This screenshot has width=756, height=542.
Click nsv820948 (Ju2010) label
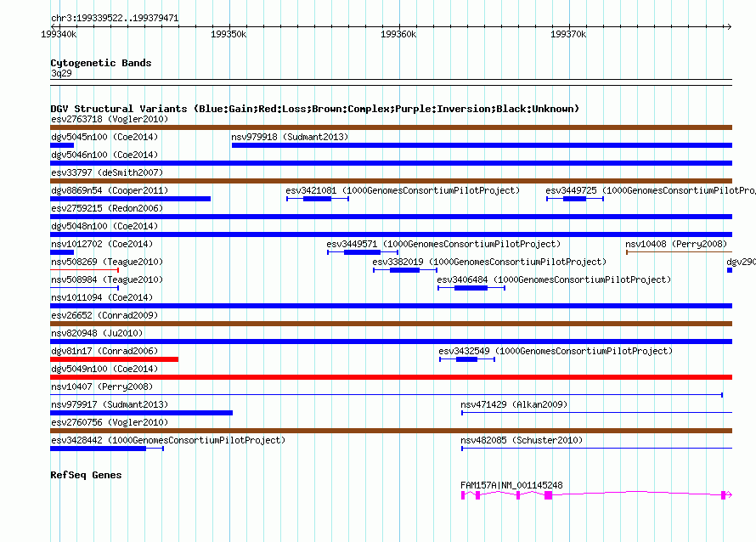point(97,333)
